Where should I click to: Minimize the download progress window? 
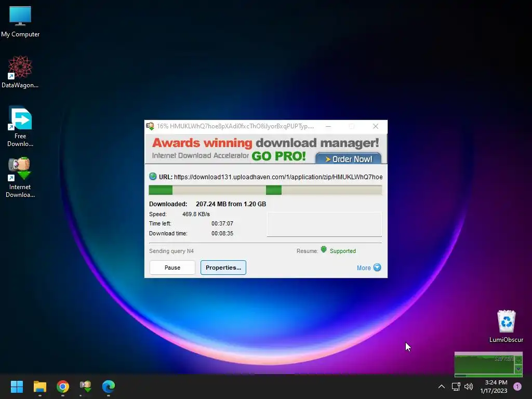coord(328,126)
